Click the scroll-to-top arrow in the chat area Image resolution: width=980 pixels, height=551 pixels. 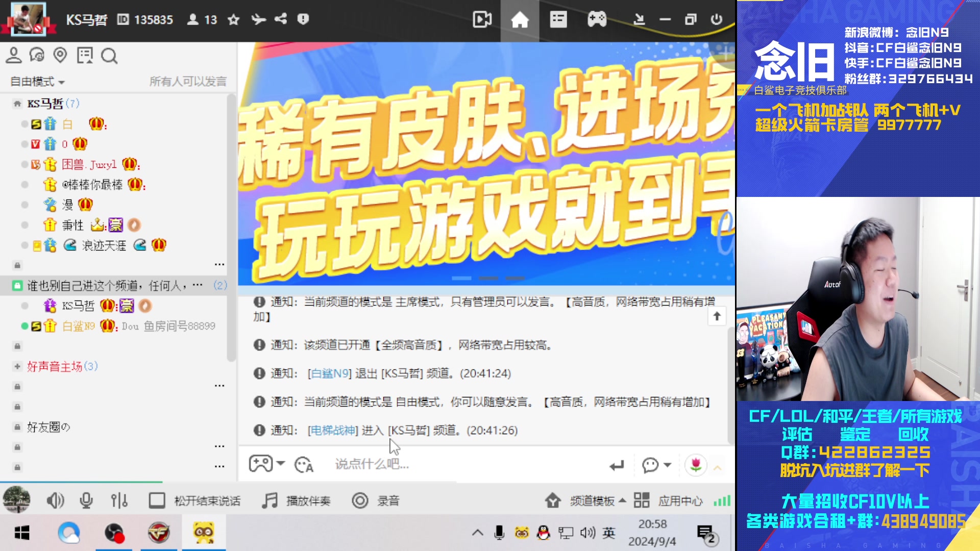tap(717, 316)
